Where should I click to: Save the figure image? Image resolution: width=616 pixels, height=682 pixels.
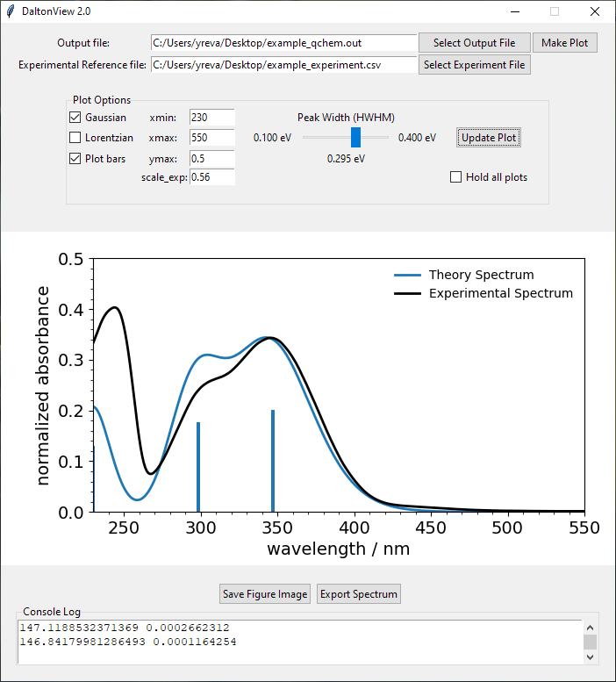coord(265,594)
